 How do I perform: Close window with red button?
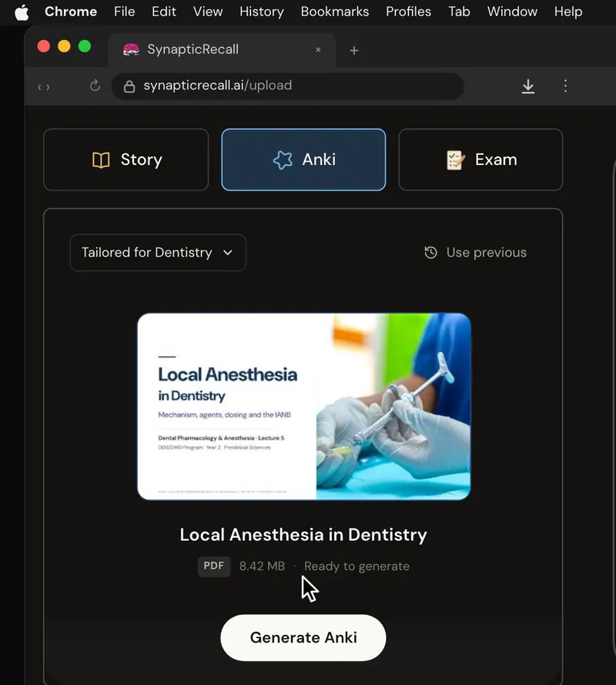pyautogui.click(x=44, y=46)
